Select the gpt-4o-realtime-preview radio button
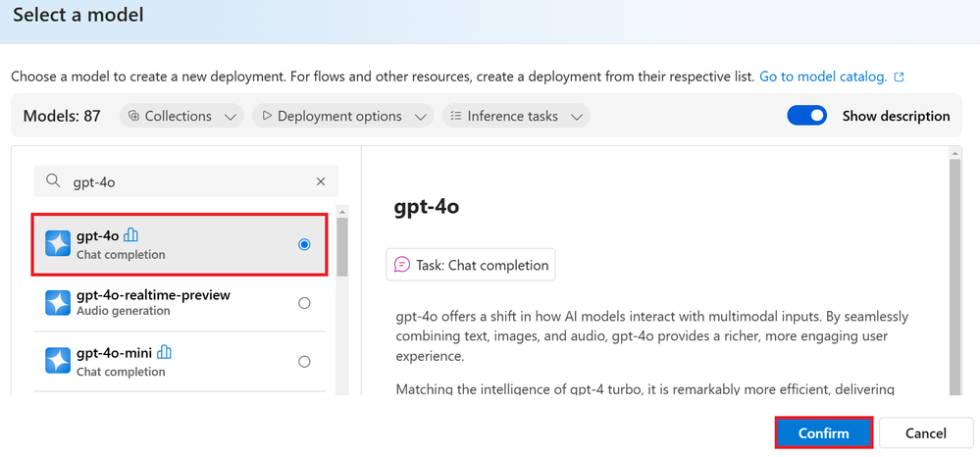Viewport: 980px width, 457px height. (304, 303)
